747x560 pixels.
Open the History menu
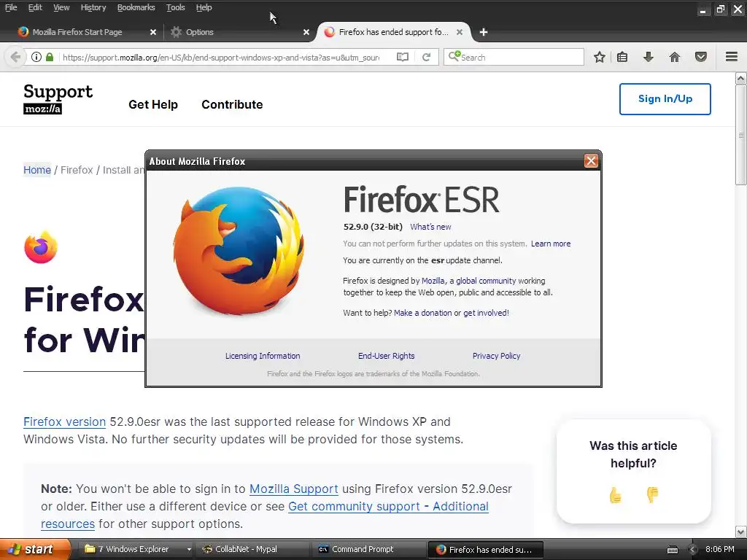point(93,7)
